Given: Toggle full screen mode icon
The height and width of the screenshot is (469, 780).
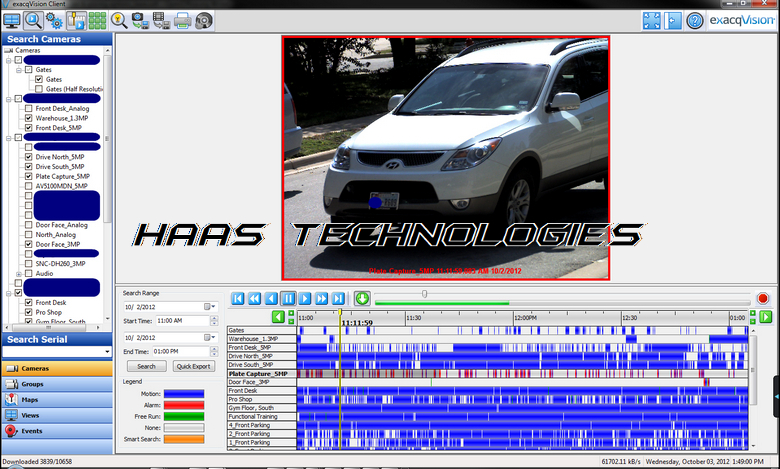Looking at the screenshot, I should pyautogui.click(x=651, y=21).
